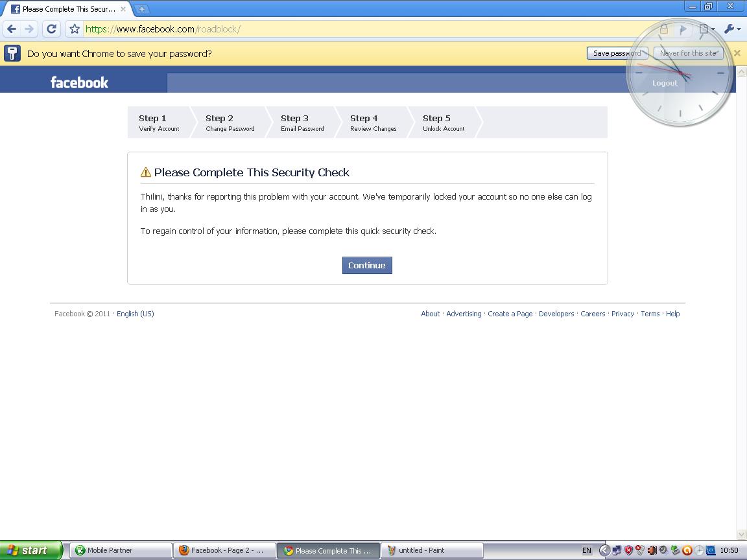The height and width of the screenshot is (560, 747).
Task: Click the EN language indicator
Action: (x=586, y=550)
